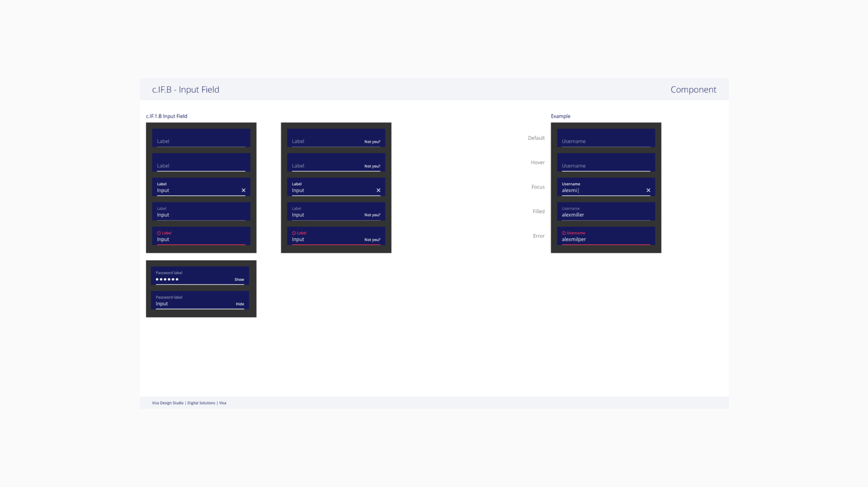
Task: Click the error icon on left panel label
Action: [x=159, y=233]
